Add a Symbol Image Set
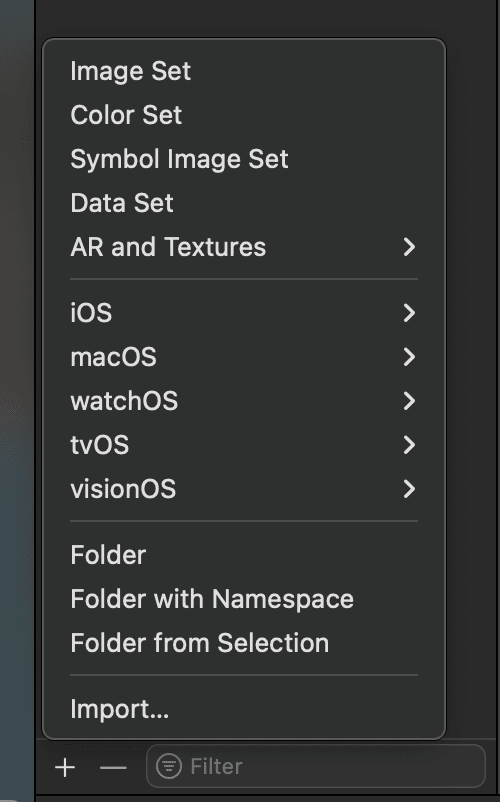The height and width of the screenshot is (802, 500). pyautogui.click(x=244, y=159)
